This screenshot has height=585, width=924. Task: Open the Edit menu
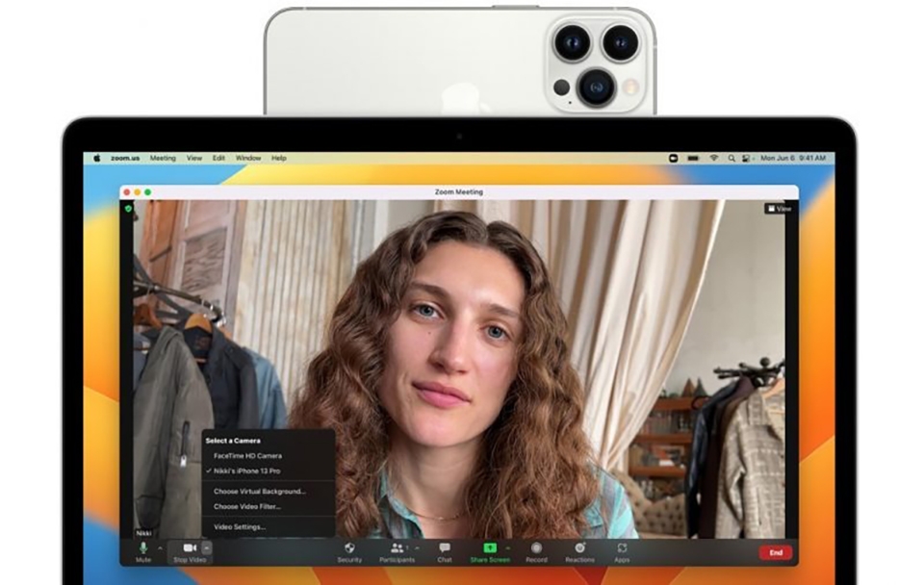[218, 158]
